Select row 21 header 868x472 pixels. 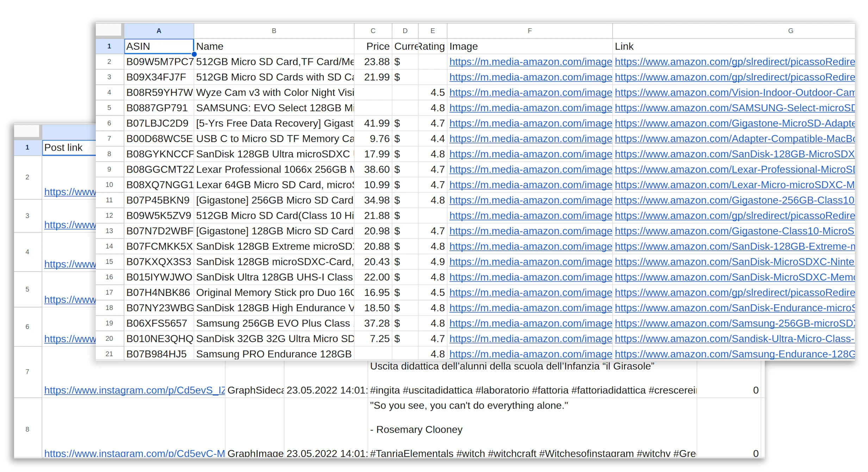[x=109, y=354]
